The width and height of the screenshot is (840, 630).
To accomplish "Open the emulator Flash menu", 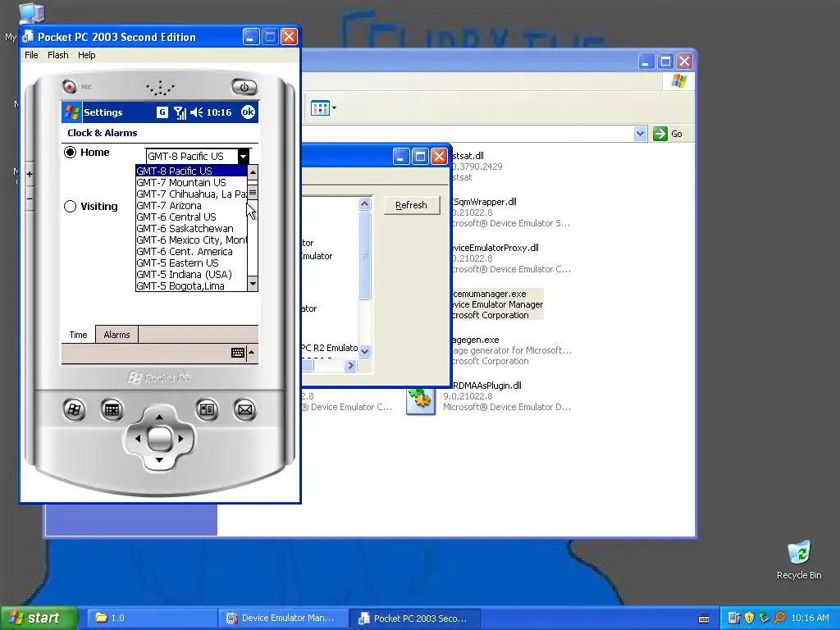I will pos(58,55).
